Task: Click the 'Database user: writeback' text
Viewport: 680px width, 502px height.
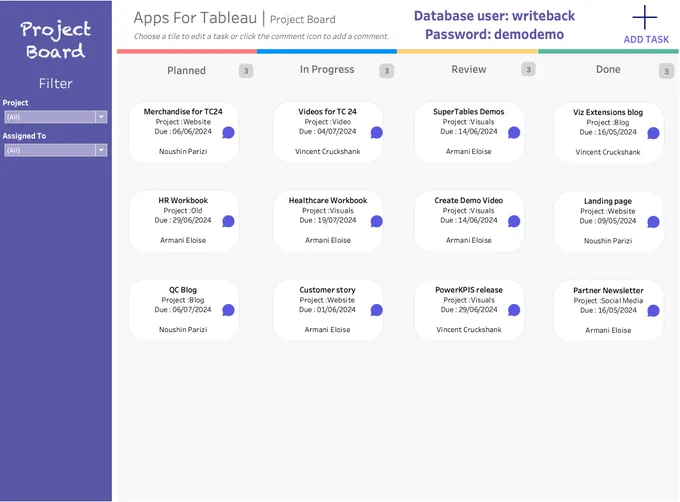Action: (494, 16)
